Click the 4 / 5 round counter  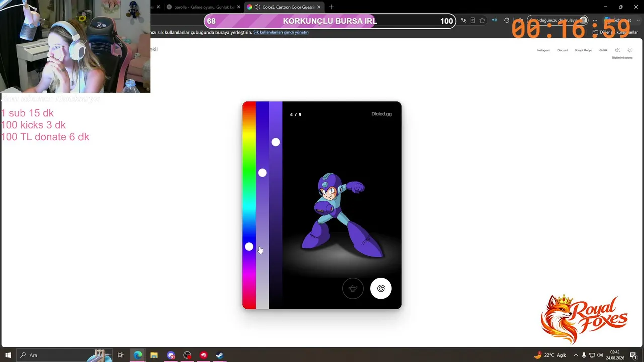pos(296,115)
